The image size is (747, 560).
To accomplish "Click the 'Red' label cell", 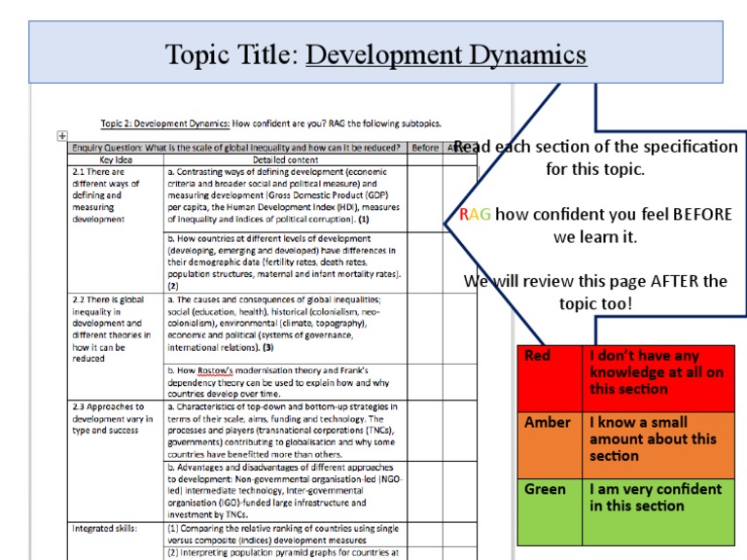I will (550, 378).
